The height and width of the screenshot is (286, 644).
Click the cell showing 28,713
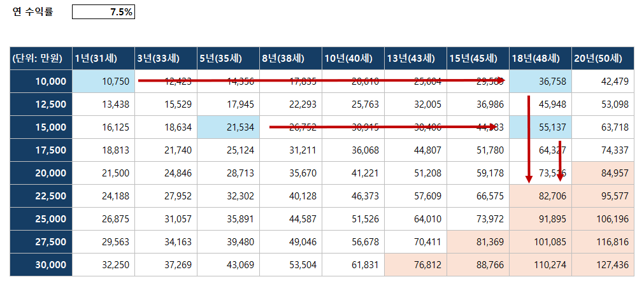(x=228, y=173)
